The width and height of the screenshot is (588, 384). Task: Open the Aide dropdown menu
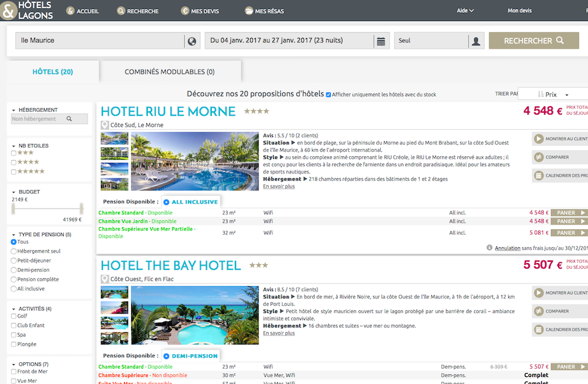tap(465, 10)
